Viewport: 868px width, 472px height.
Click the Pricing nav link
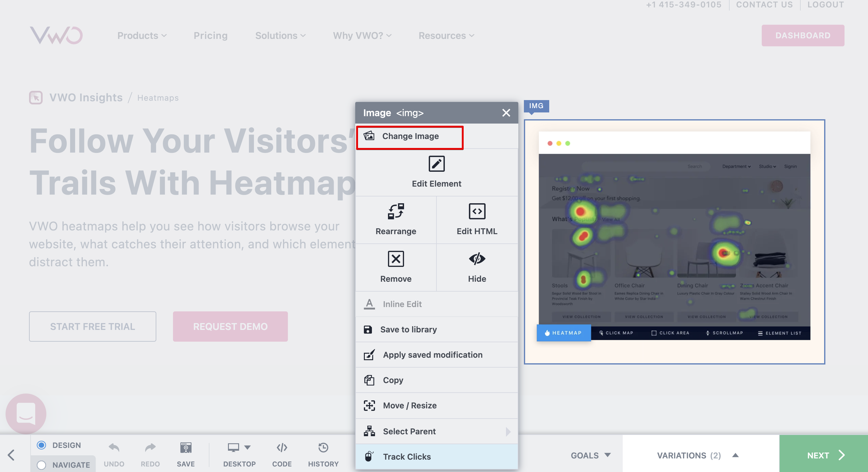(x=210, y=36)
